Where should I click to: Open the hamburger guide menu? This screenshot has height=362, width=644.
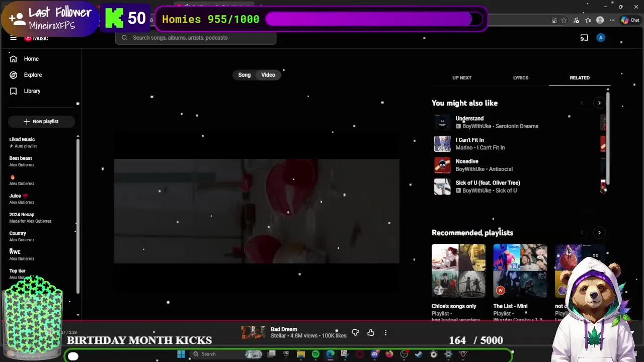14,38
